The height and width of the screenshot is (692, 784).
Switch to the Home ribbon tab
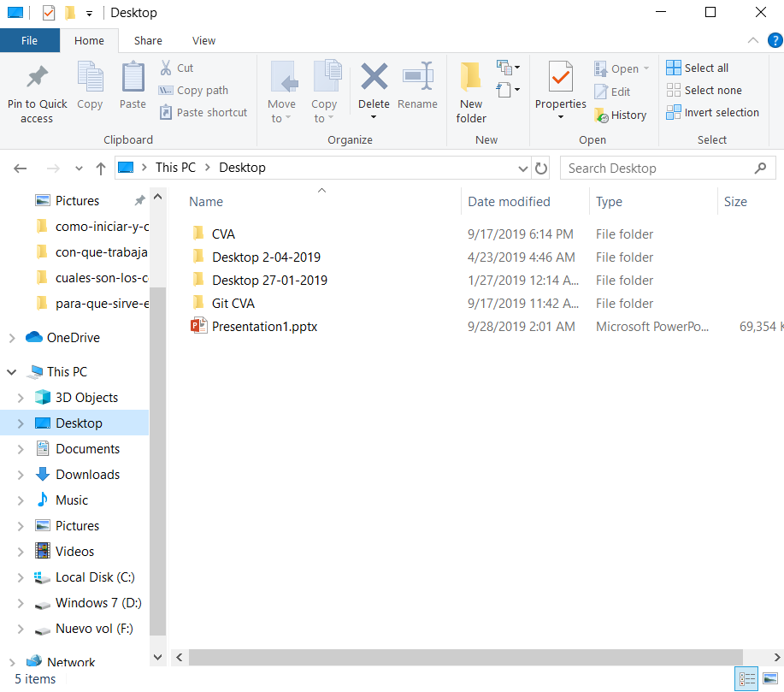pos(89,40)
